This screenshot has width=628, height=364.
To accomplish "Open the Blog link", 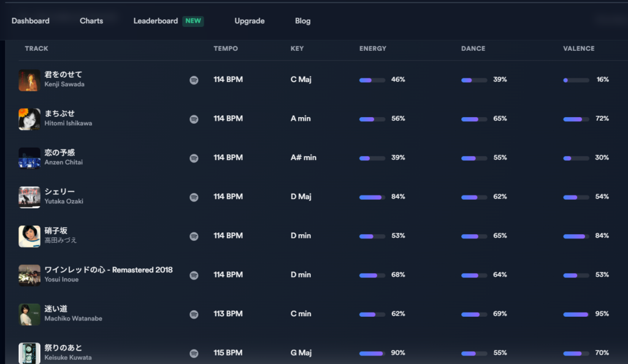I will [x=303, y=21].
